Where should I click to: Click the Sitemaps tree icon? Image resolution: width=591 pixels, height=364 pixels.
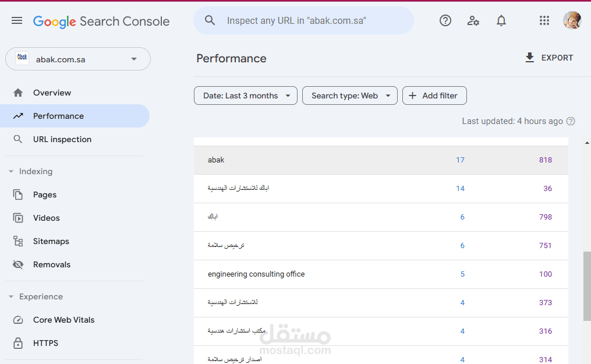[17, 241]
